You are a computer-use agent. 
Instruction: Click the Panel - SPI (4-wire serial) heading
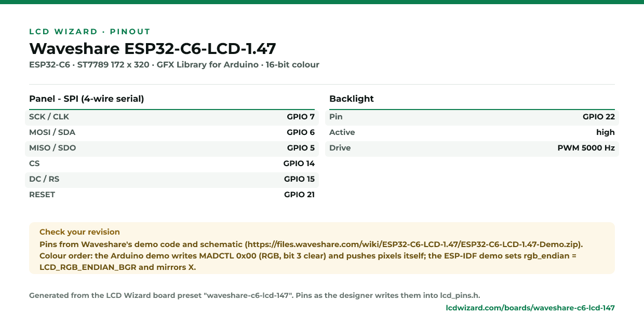point(87,99)
